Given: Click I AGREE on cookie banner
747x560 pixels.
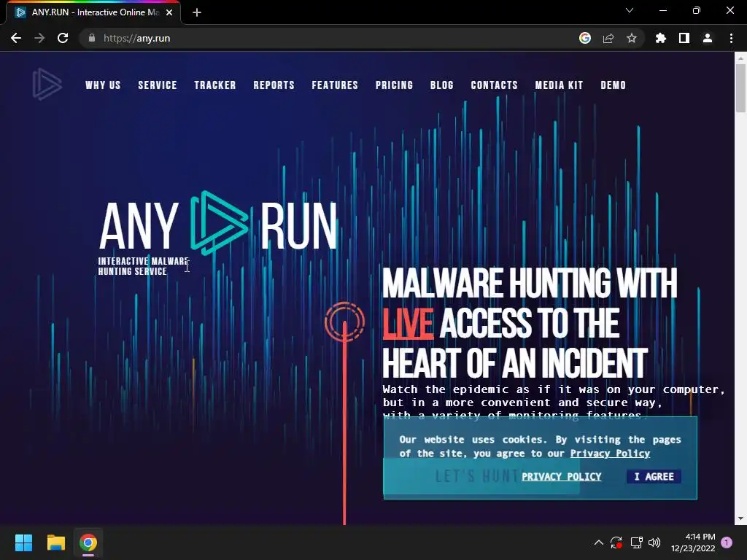Looking at the screenshot, I should click(654, 477).
